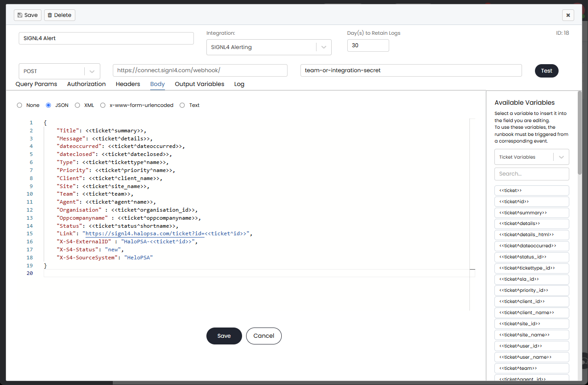This screenshot has height=385, width=588.
Task: Select the Text body type radio
Action: [x=182, y=105]
